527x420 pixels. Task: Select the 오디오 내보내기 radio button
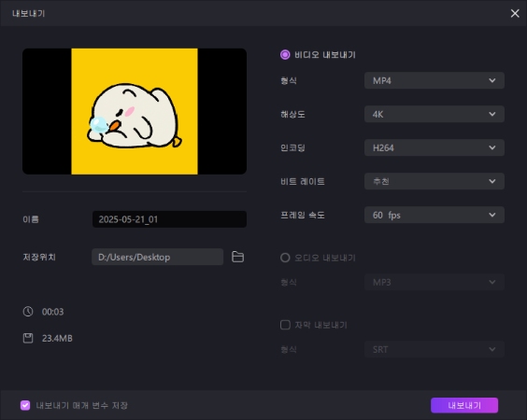coord(285,258)
